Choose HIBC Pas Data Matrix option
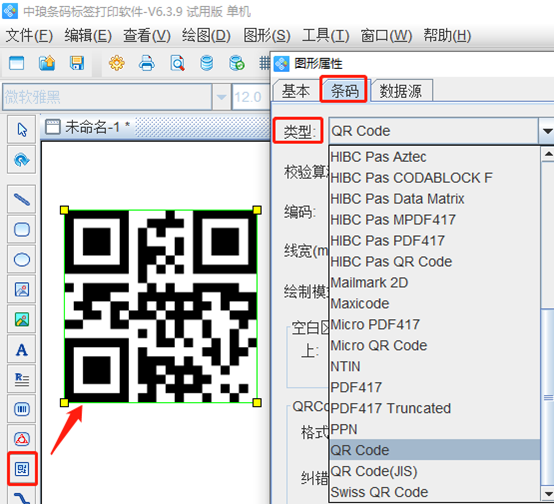The image size is (554, 504). [x=435, y=199]
